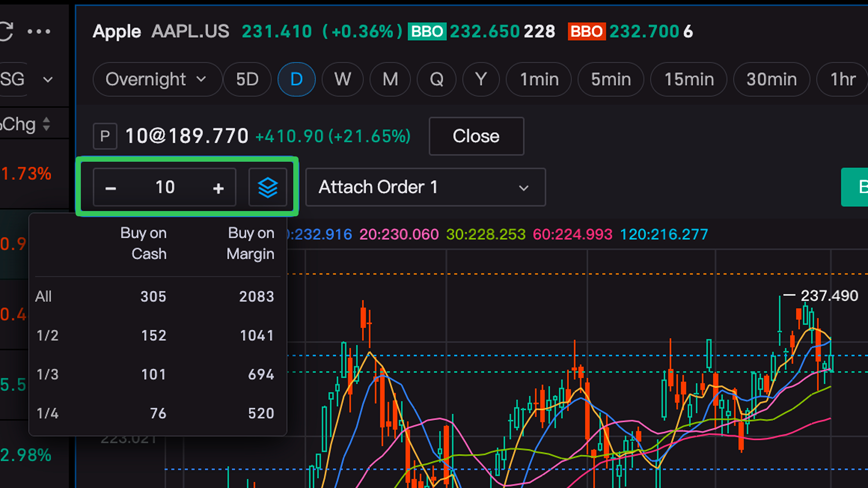Select the 5D period tab

click(x=247, y=79)
